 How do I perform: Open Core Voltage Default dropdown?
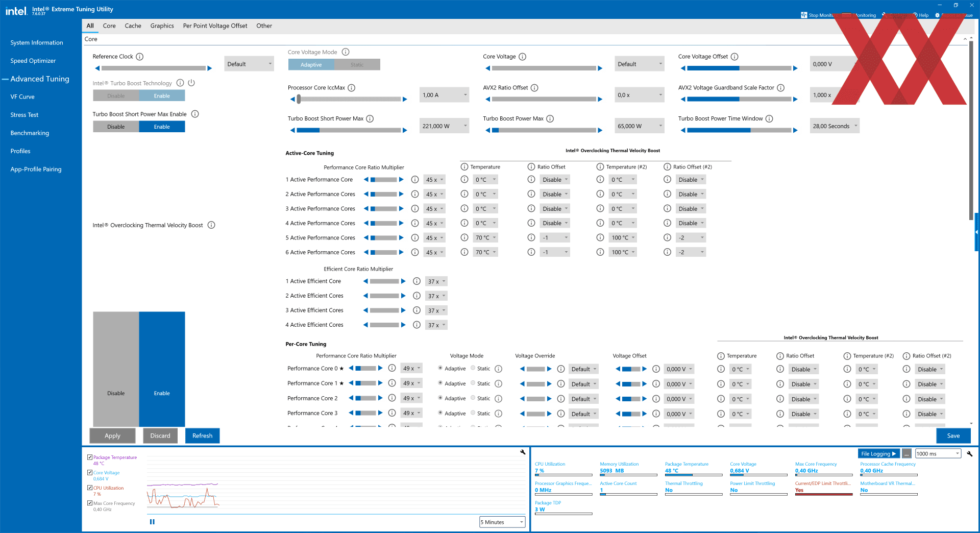(x=640, y=64)
